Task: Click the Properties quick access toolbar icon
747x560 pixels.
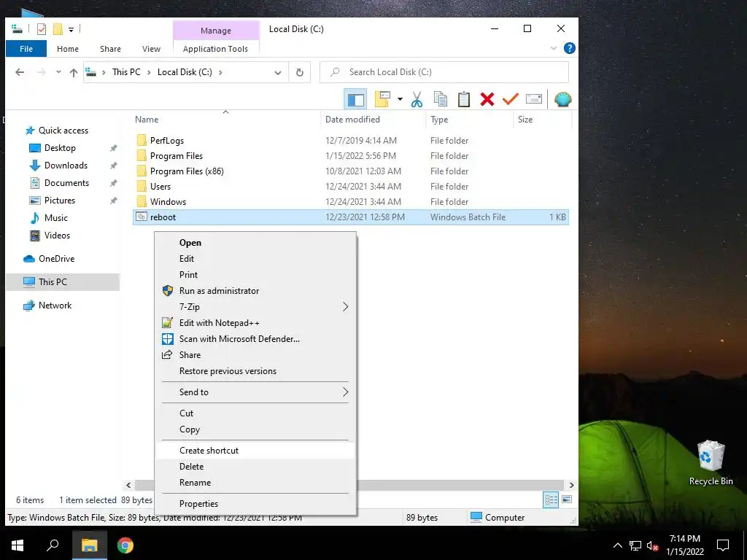Action: coord(42,29)
